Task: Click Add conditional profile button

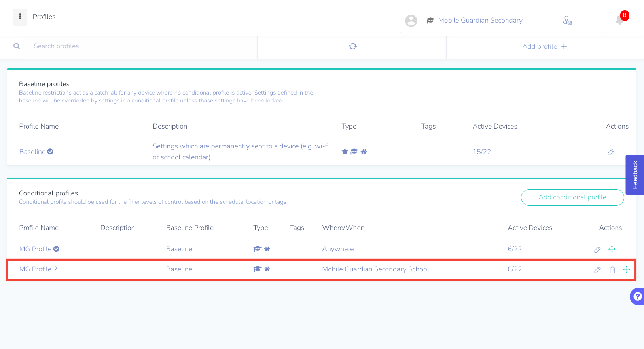Action: 572,197
